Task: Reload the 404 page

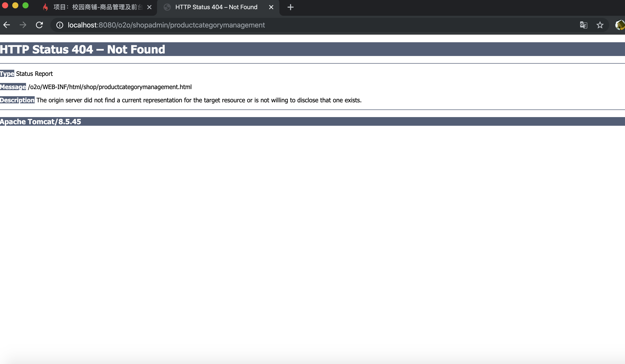Action: pos(39,25)
